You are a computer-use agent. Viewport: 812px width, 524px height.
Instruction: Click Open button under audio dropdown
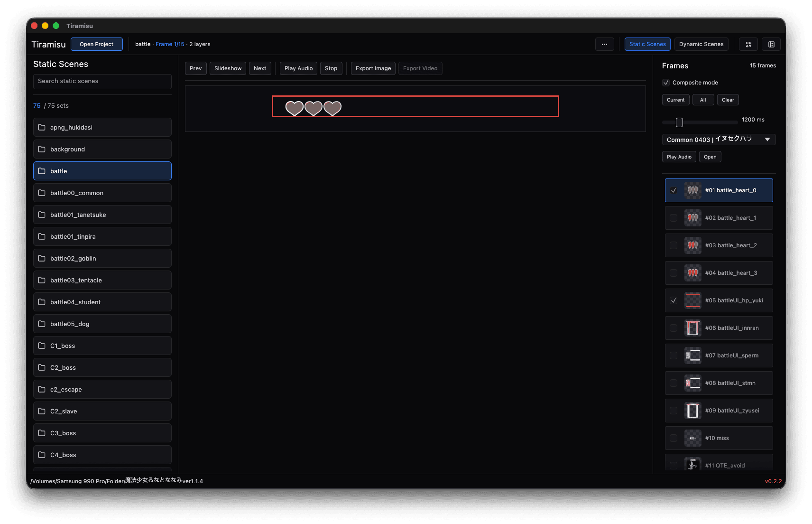[x=710, y=157]
